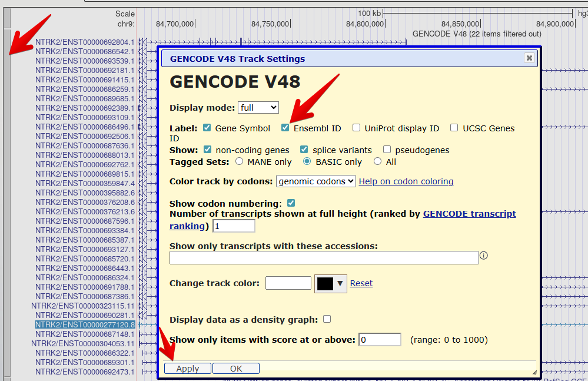Select the highlighted NTRK2/ENST00000277120.8 transcript label
This screenshot has height=381, width=588.
tap(85, 324)
